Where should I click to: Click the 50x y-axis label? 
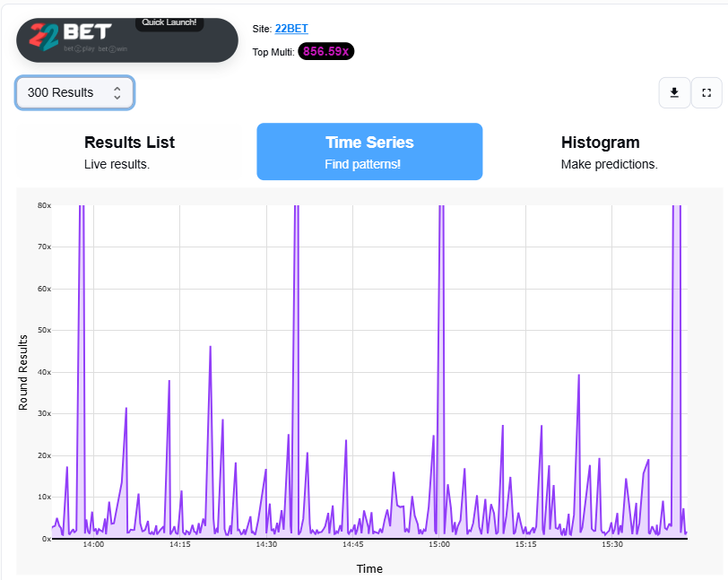tap(45, 330)
